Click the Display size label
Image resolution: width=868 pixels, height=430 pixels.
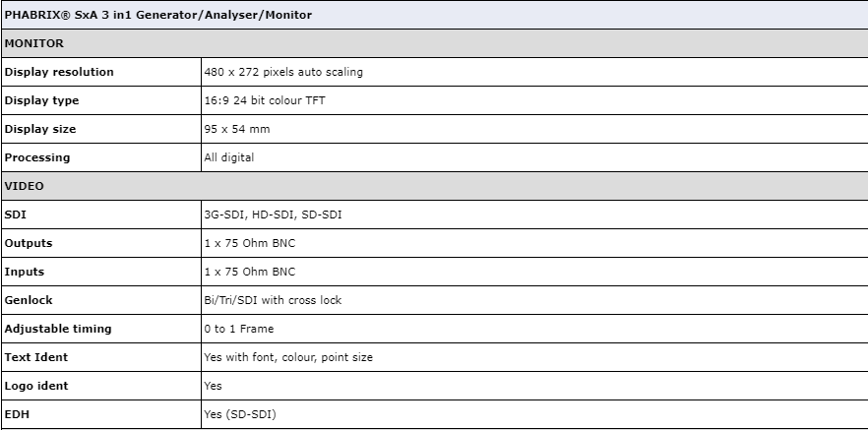[40, 129]
